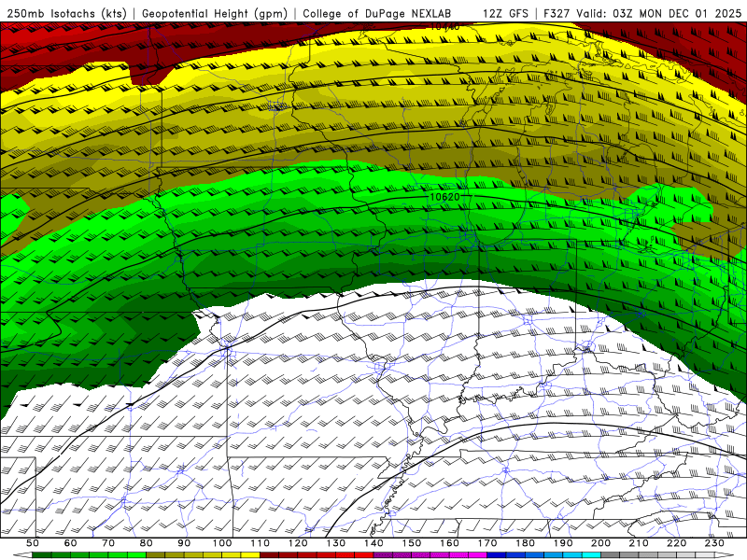
Task: Click the color scale value 210
Action: pos(639,543)
